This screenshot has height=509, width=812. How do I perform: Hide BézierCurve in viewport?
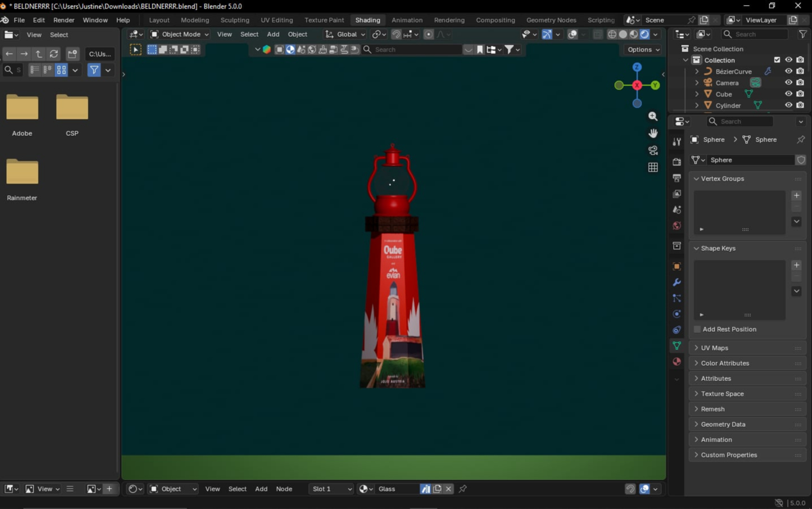pos(788,71)
